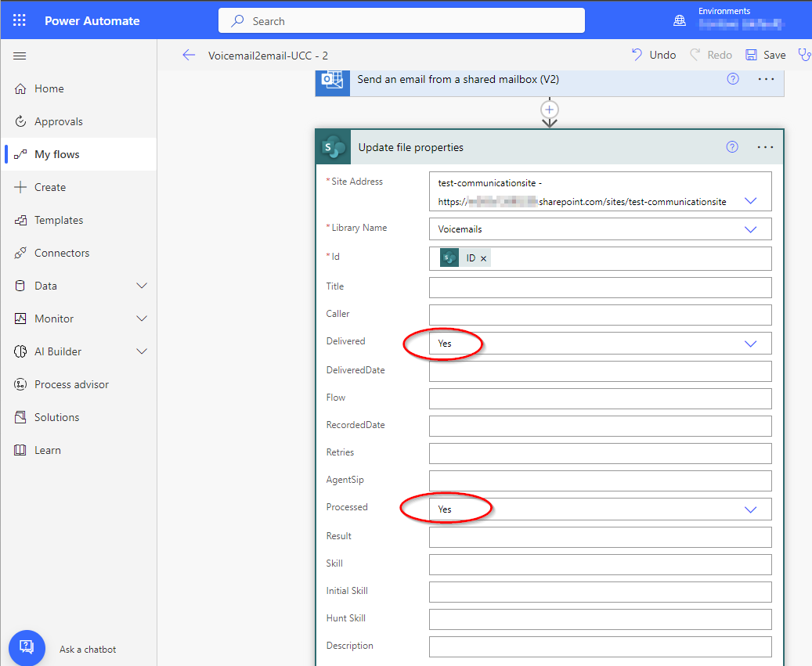Click the Flow input field

pyautogui.click(x=601, y=399)
